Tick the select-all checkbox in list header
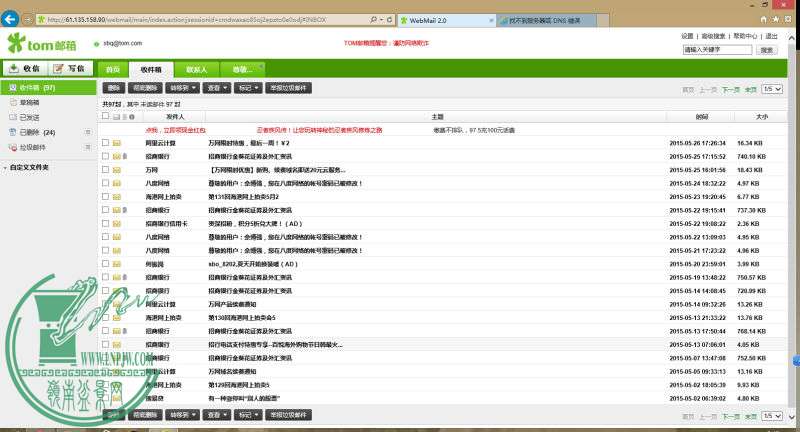Image resolution: width=800 pixels, height=432 pixels. coord(105,116)
